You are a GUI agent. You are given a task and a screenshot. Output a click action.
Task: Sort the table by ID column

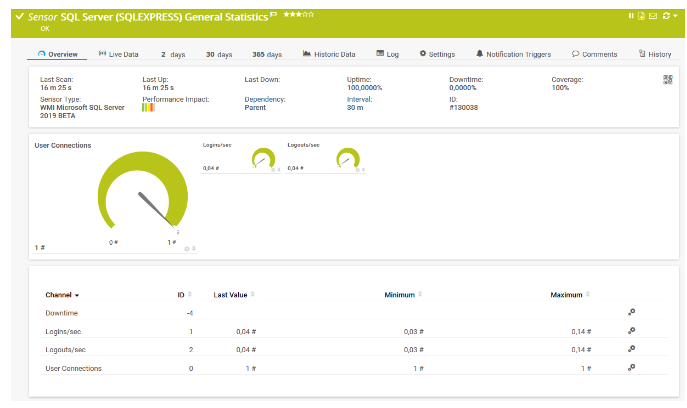184,294
